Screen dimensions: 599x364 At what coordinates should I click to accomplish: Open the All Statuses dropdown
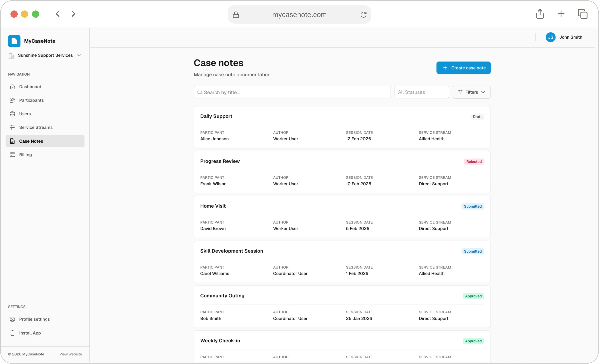[x=421, y=92]
